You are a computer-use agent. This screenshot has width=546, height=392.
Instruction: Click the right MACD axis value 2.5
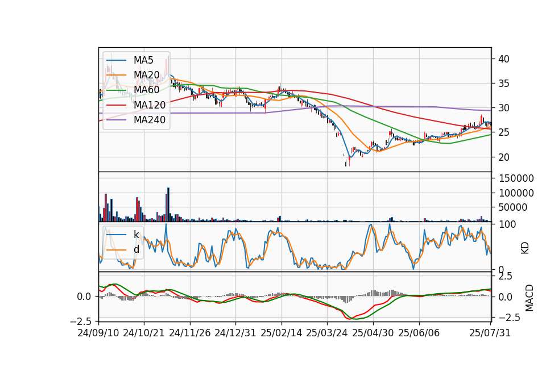pyautogui.click(x=506, y=277)
